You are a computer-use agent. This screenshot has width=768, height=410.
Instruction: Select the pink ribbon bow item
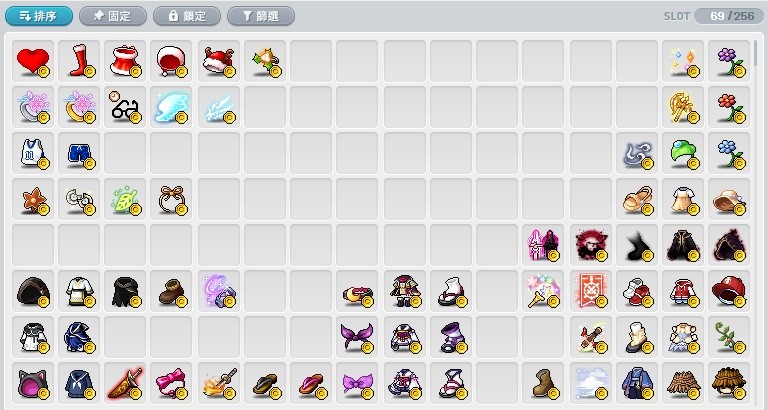[171, 383]
